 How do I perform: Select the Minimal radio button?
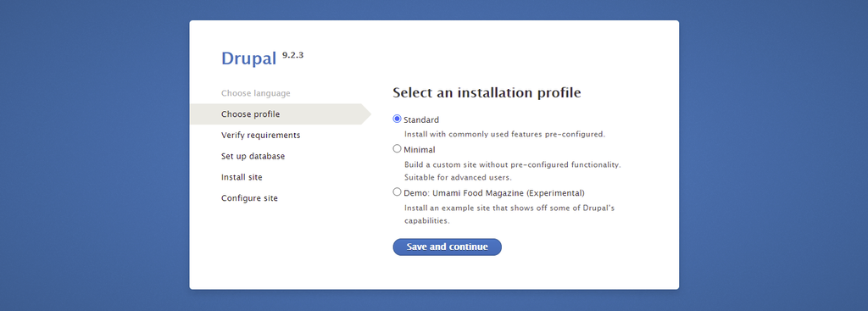[x=397, y=149]
